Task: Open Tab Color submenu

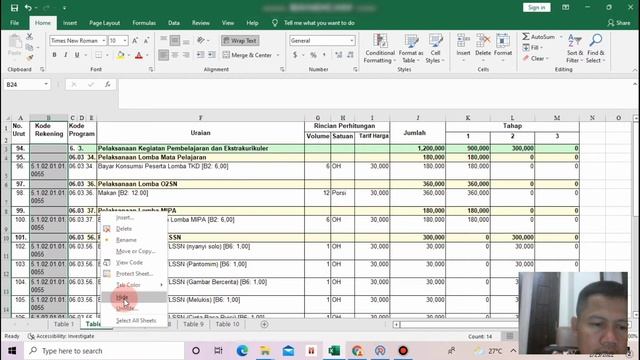Action: pyautogui.click(x=134, y=284)
